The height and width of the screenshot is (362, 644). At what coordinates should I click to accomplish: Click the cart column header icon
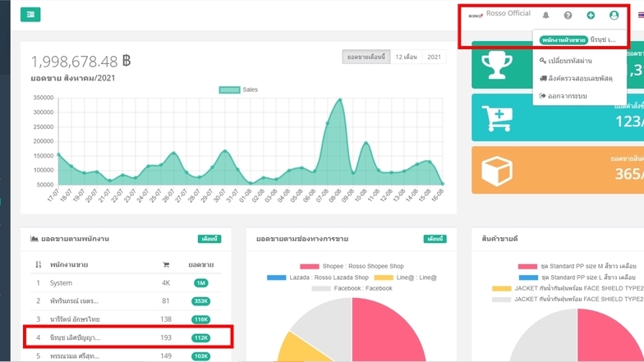(166, 264)
